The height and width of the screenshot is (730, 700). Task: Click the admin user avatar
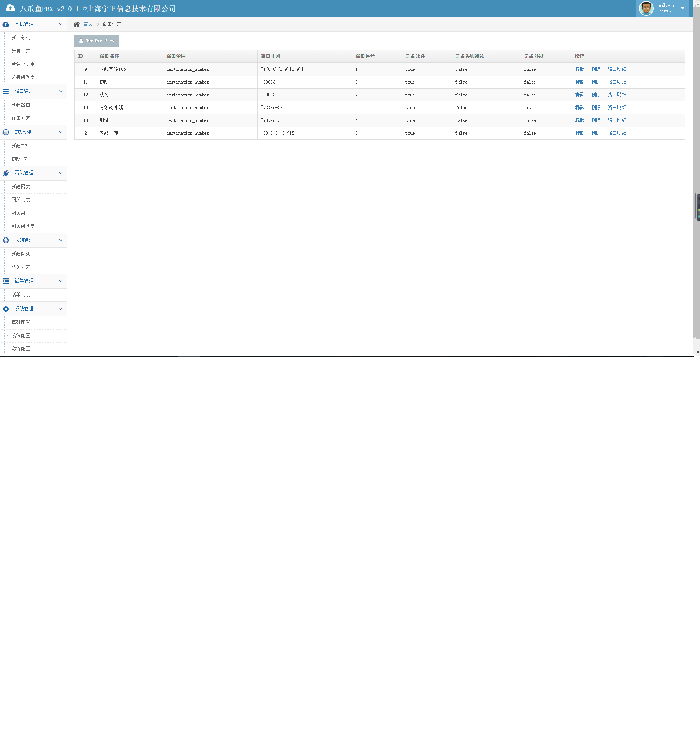[646, 8]
